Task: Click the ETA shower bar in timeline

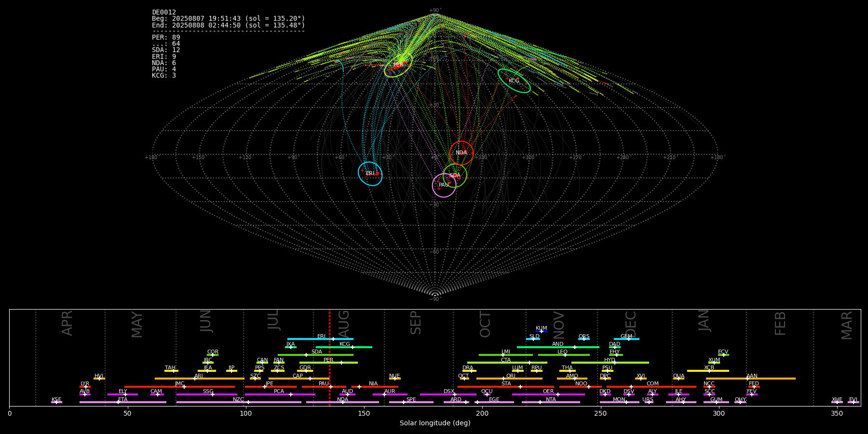Action: (x=123, y=402)
